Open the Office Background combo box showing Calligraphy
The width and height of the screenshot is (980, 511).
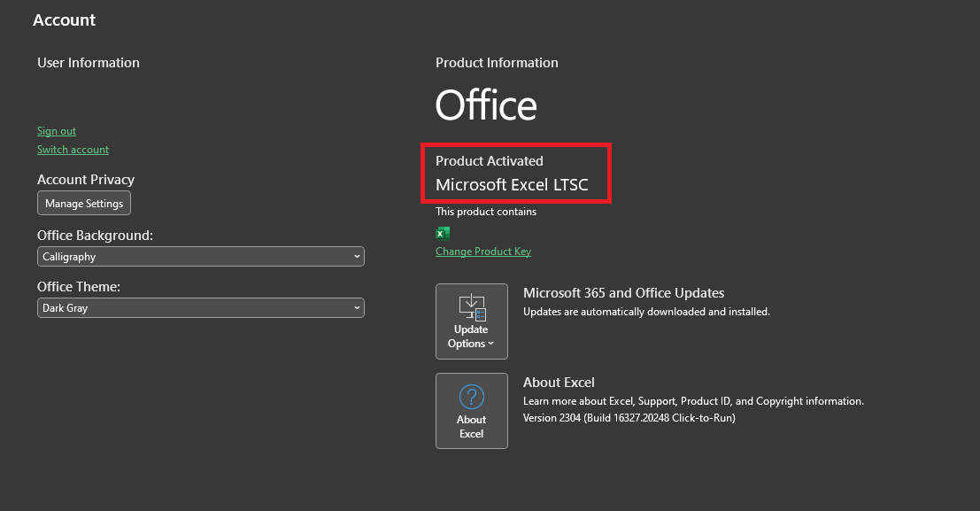tap(201, 257)
